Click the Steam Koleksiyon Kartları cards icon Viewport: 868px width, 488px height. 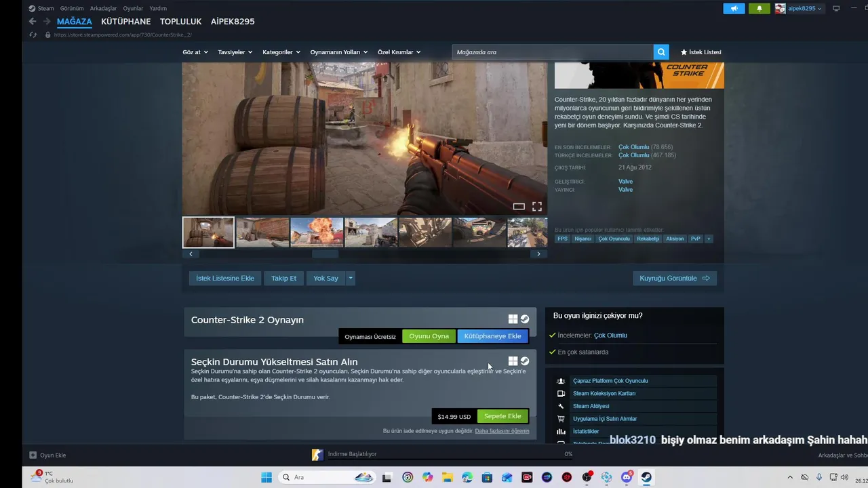coord(561,394)
